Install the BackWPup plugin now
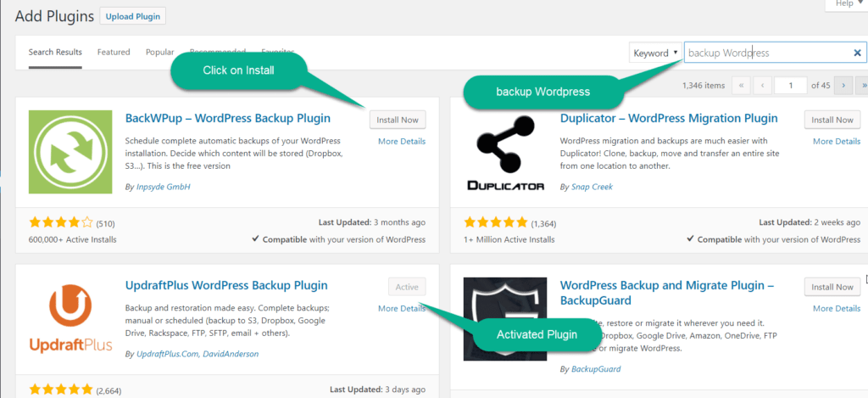 tap(398, 120)
